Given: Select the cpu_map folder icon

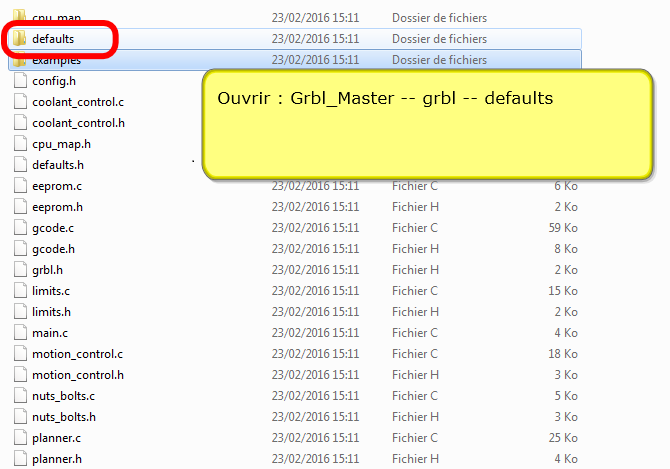Looking at the screenshot, I should point(20,18).
